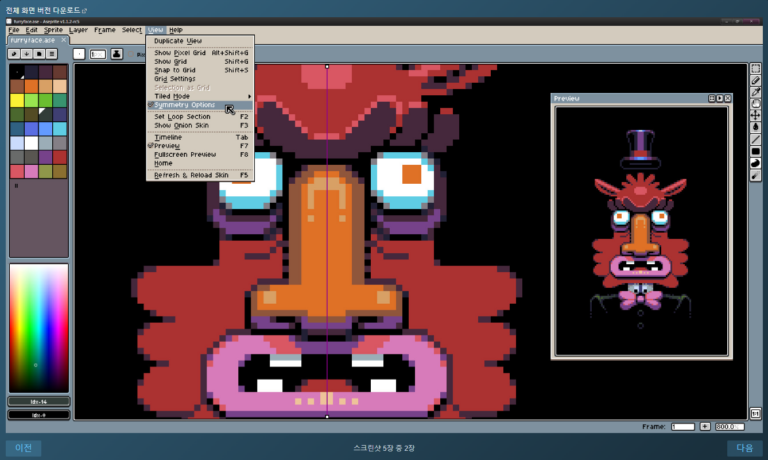Open palette options list icon
Viewport: 768px width, 460px height.
click(51, 54)
